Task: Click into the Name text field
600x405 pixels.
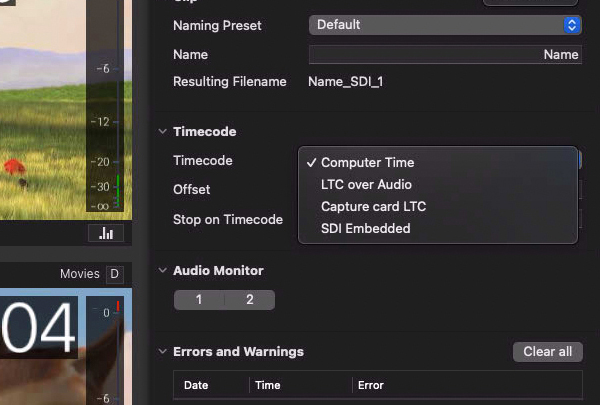Action: 445,55
